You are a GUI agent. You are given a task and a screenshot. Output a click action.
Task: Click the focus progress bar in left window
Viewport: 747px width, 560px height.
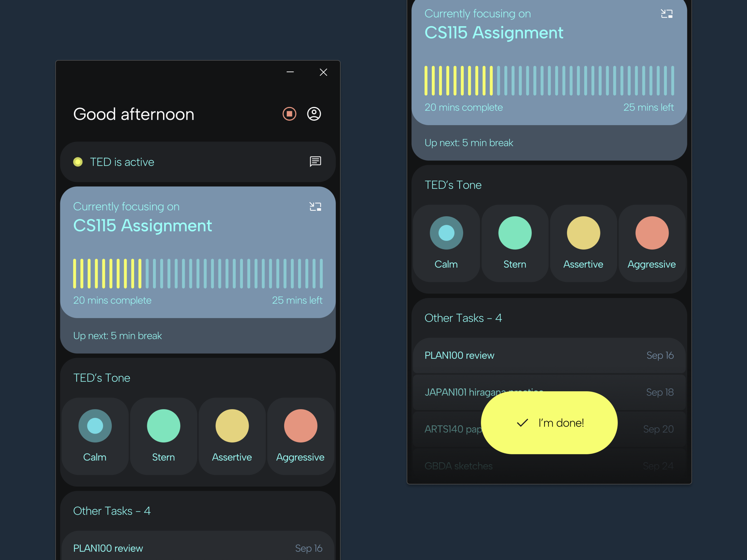coord(198,273)
